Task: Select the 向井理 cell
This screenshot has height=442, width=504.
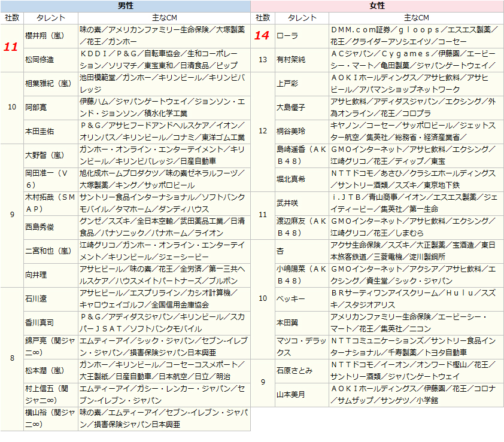Action: 51,275
